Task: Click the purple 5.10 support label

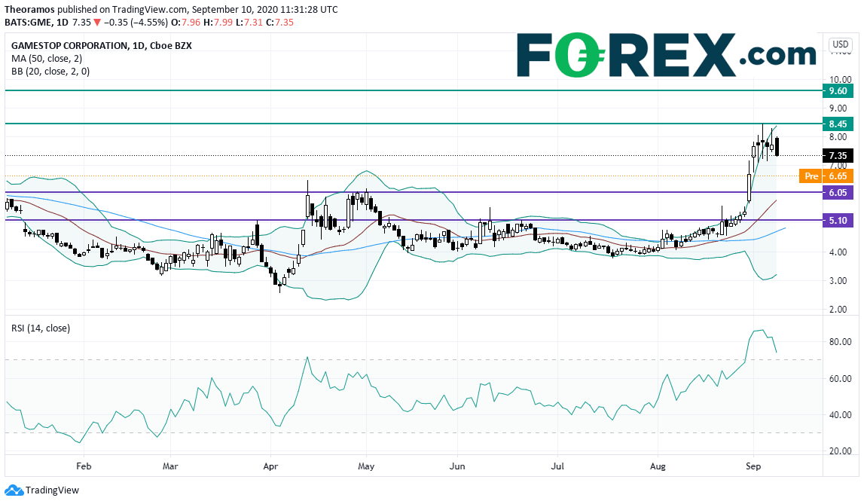Action: pyautogui.click(x=838, y=220)
